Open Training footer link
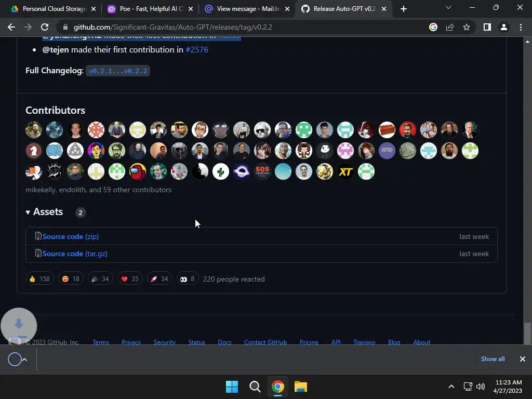This screenshot has width=532, height=399. 364,342
